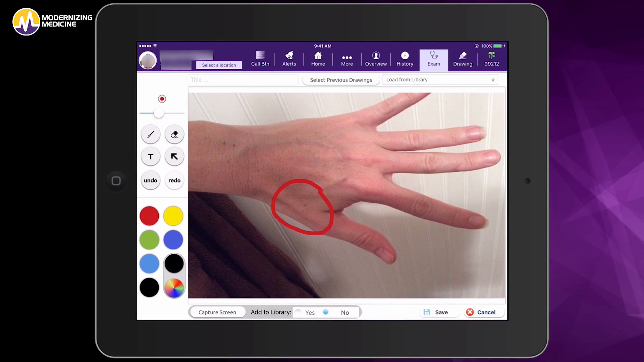Select the eraser tool
Image resolution: width=644 pixels, height=362 pixels.
point(174,134)
